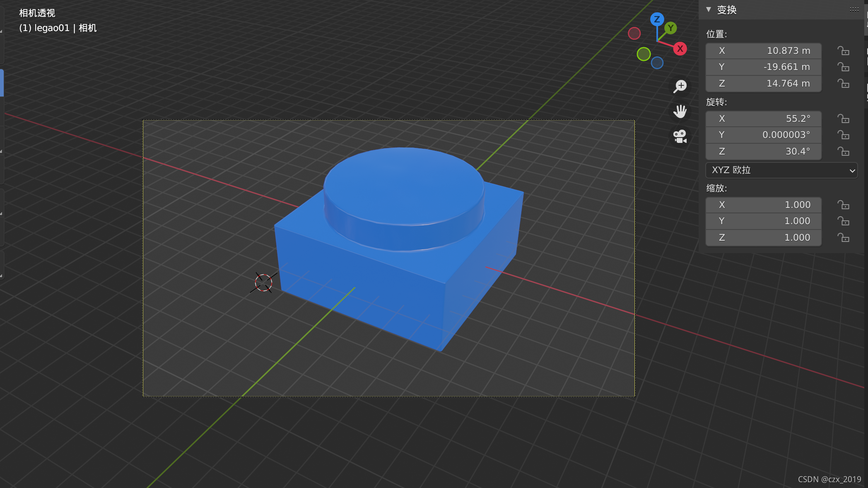Screen dimensions: 868x488
Task: Open the XYZ 欧拉 rotation mode dropdown
Action: 781,170
